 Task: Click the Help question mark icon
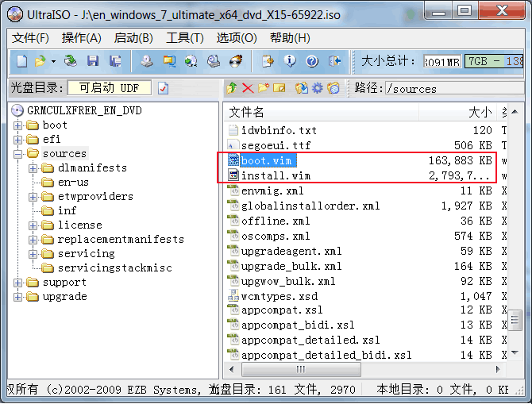(x=312, y=61)
